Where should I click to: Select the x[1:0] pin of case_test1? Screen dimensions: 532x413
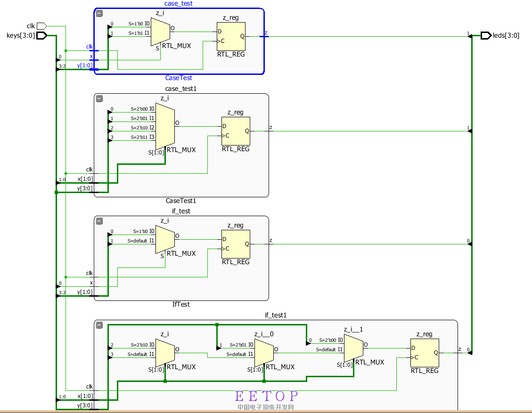click(85, 179)
